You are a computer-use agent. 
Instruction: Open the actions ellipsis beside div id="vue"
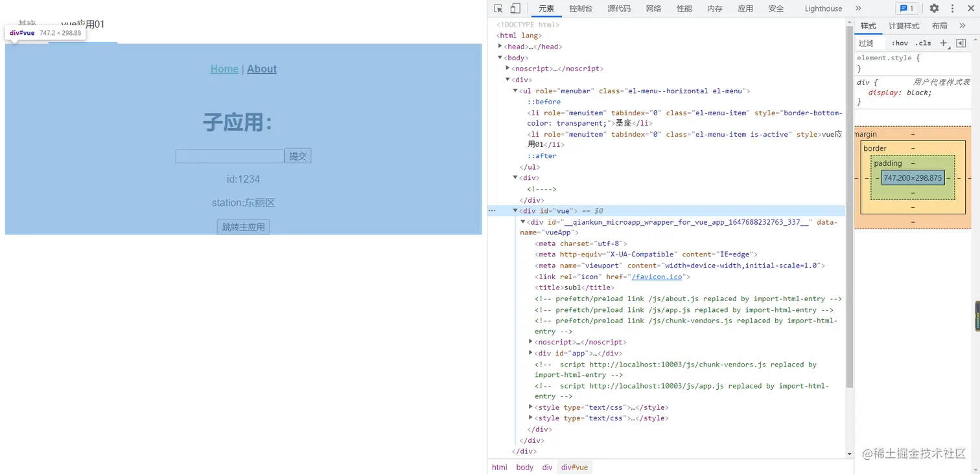click(x=492, y=210)
